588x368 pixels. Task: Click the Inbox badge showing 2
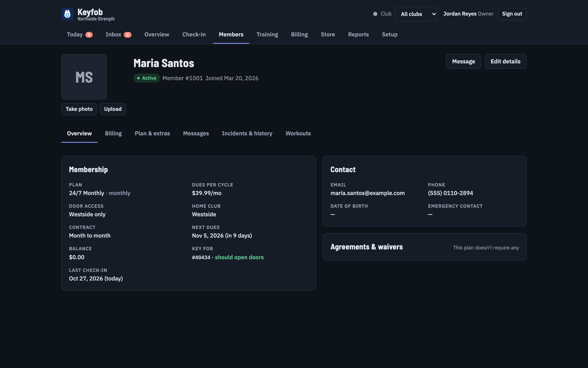127,35
